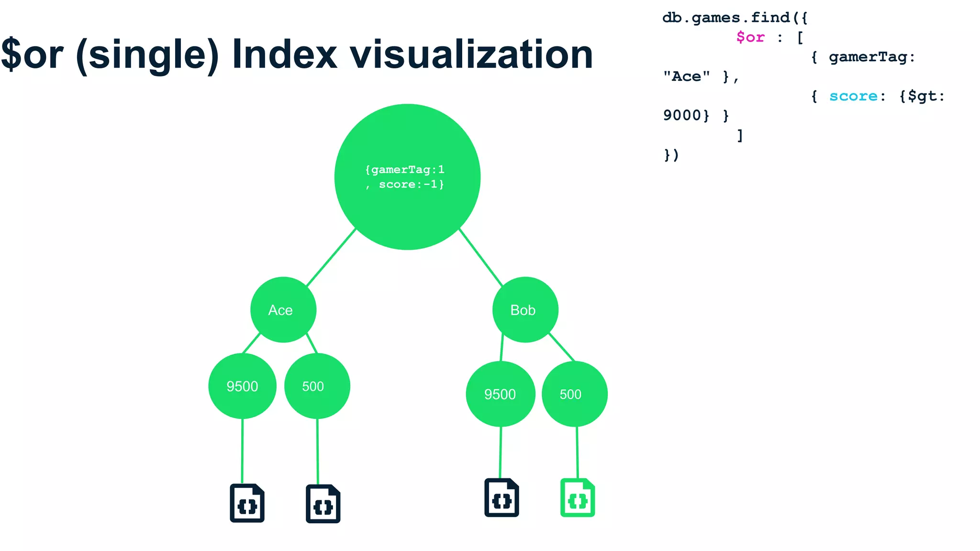Click the dark document icon under Bob 9500
Viewport: 980px width, 551px height.
point(501,498)
